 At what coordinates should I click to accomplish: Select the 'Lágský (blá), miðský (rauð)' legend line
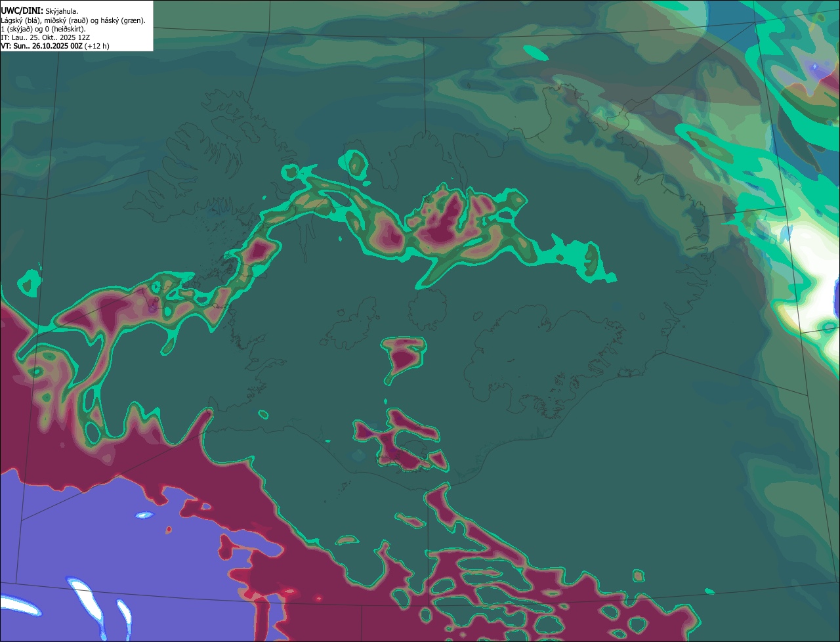pos(73,20)
